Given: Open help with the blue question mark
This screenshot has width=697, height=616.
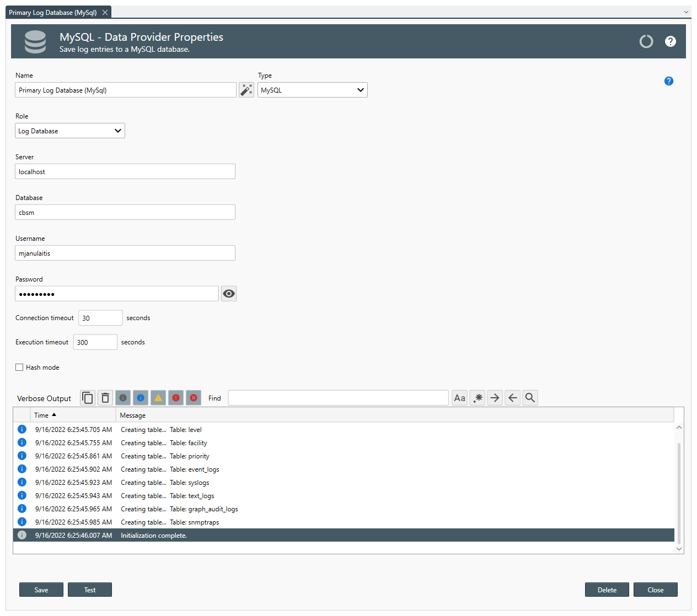Looking at the screenshot, I should click(668, 81).
